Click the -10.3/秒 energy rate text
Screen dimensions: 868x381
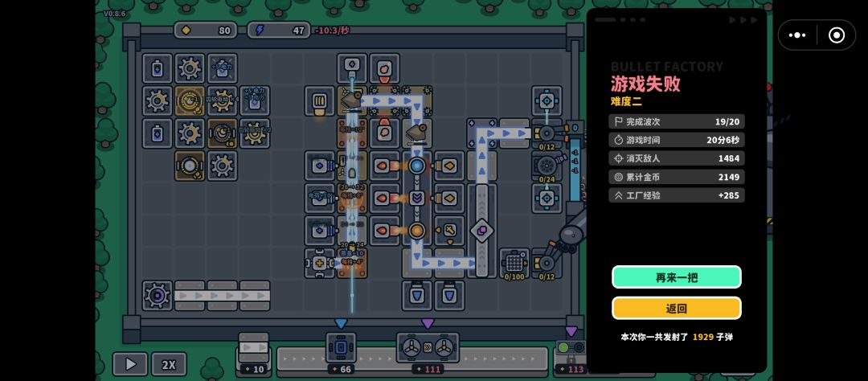(x=332, y=31)
